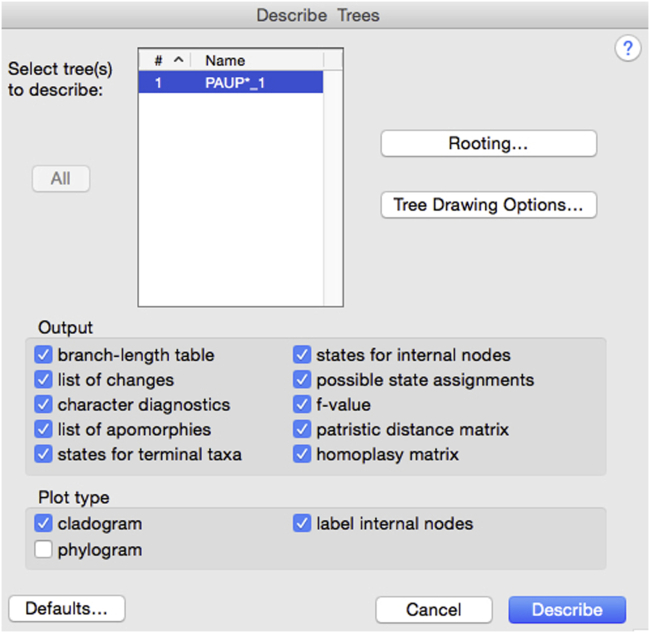The height and width of the screenshot is (633, 650).
Task: Click the Name column header
Action: point(225,60)
